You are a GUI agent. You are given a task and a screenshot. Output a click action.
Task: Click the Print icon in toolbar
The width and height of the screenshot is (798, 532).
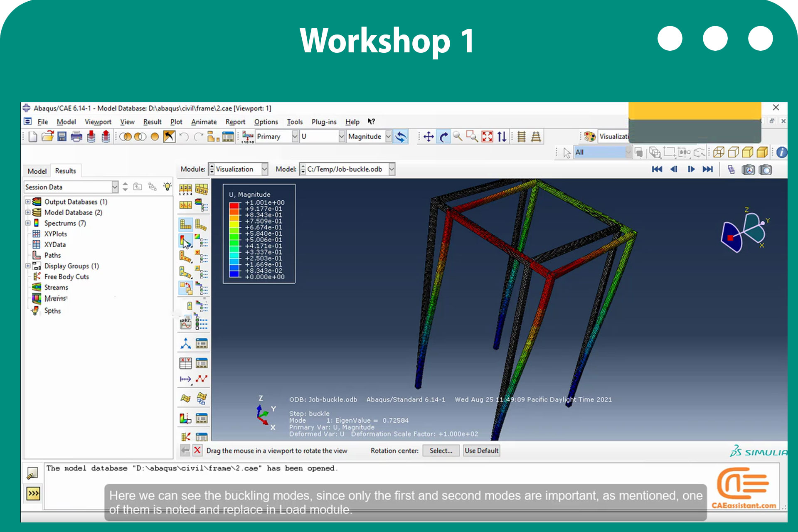click(76, 137)
